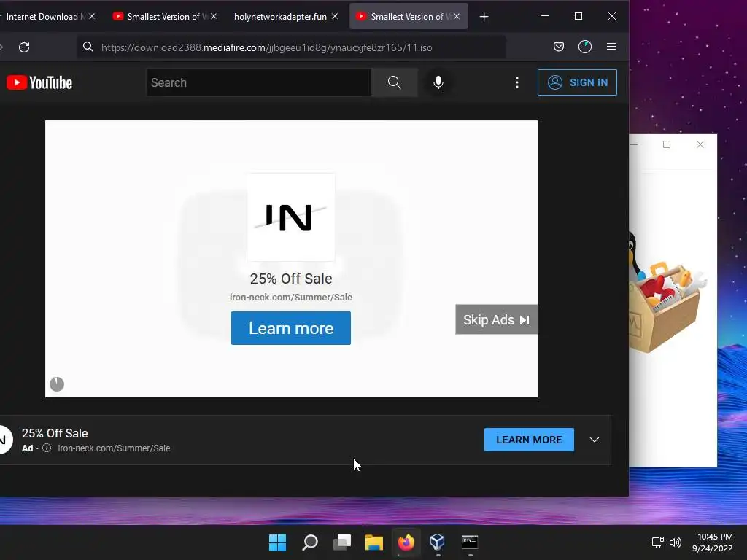747x560 pixels.
Task: Click the volume speaker tray icon
Action: 676,542
